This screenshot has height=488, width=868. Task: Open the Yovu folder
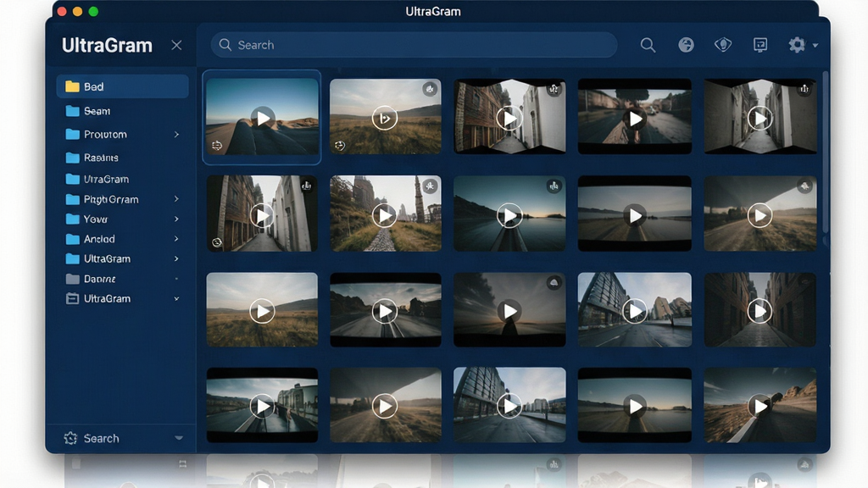point(122,219)
